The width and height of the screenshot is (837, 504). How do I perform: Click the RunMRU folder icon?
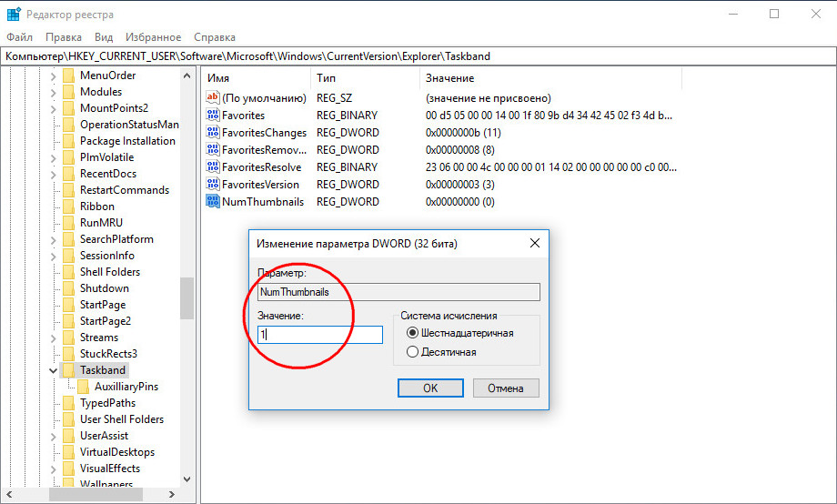68,223
